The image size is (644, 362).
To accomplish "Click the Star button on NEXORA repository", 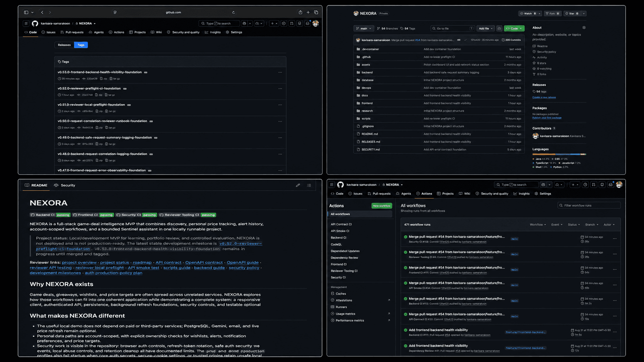I will 572,13.
